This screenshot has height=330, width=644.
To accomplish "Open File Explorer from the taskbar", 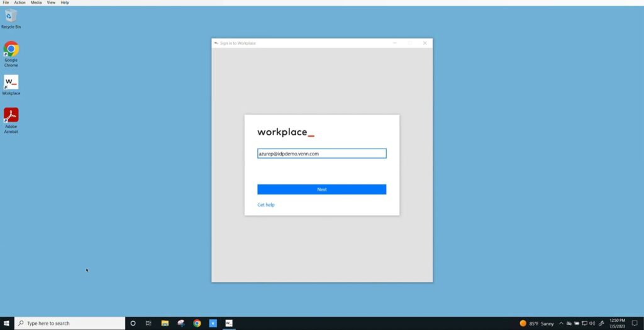I will [165, 323].
